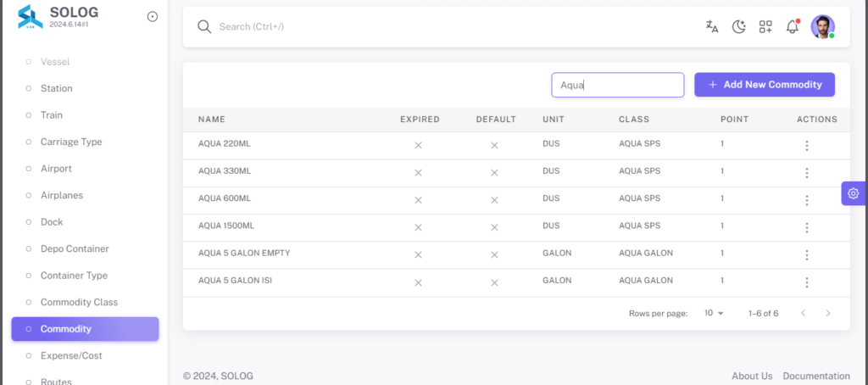Open the user avatar menu

coord(822,26)
